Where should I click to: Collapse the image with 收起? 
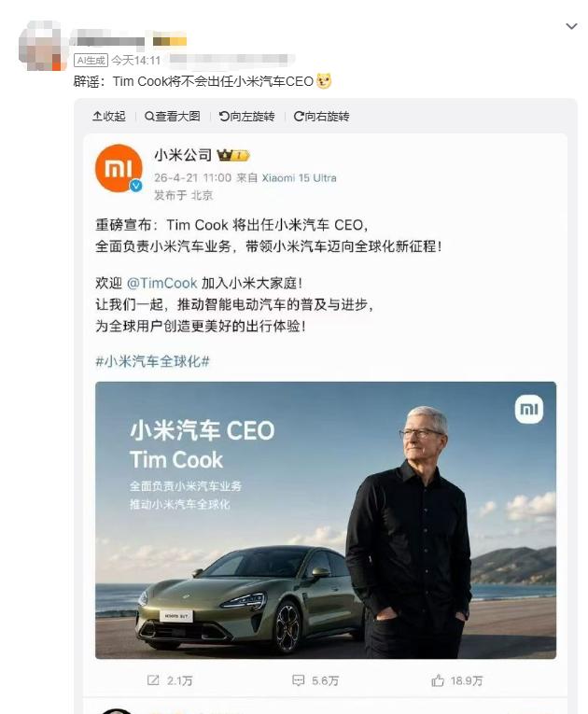point(109,117)
